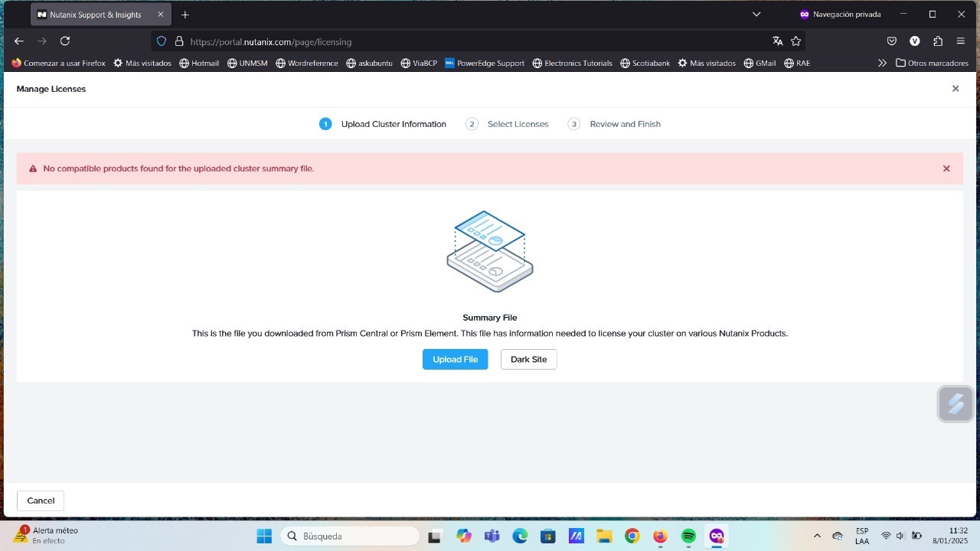980x551 pixels.
Task: Open Firefox from the taskbar
Action: pos(660,536)
